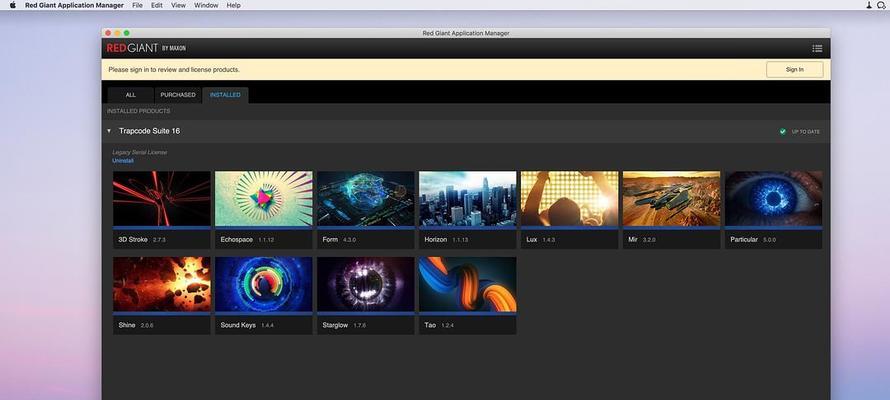Select the Tao product thumbnail
The height and width of the screenshot is (400, 890).
coord(468,284)
